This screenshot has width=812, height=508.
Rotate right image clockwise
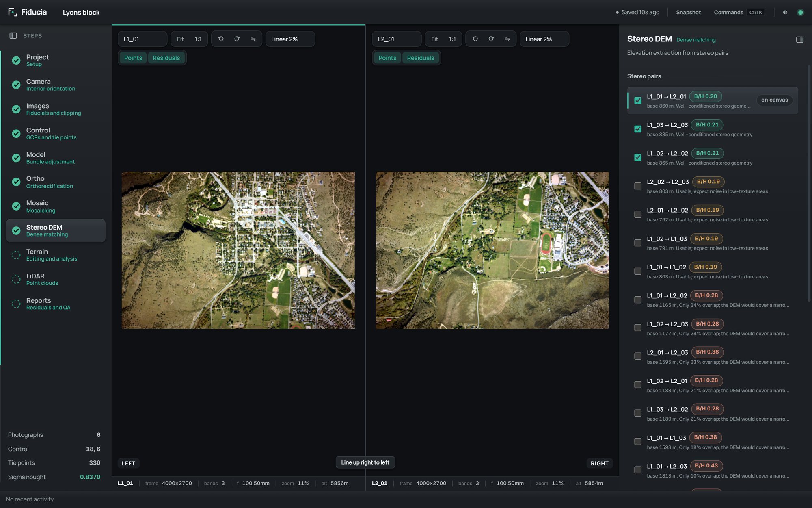(491, 39)
